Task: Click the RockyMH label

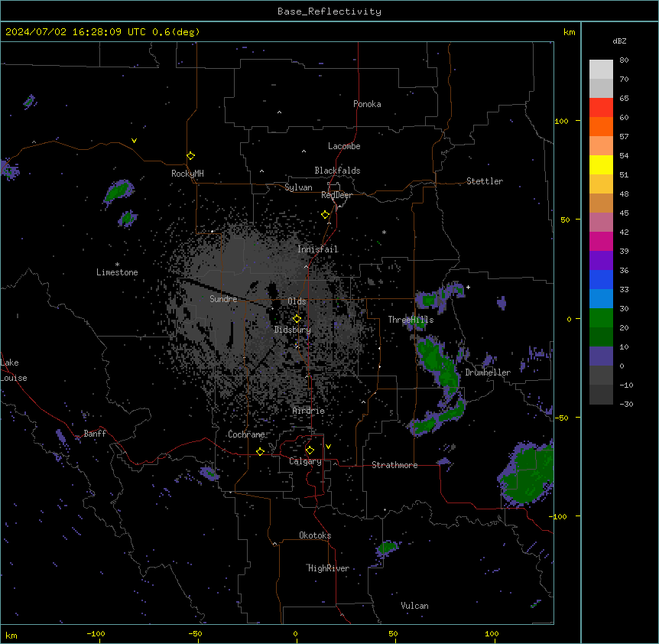Action: pyautogui.click(x=187, y=173)
